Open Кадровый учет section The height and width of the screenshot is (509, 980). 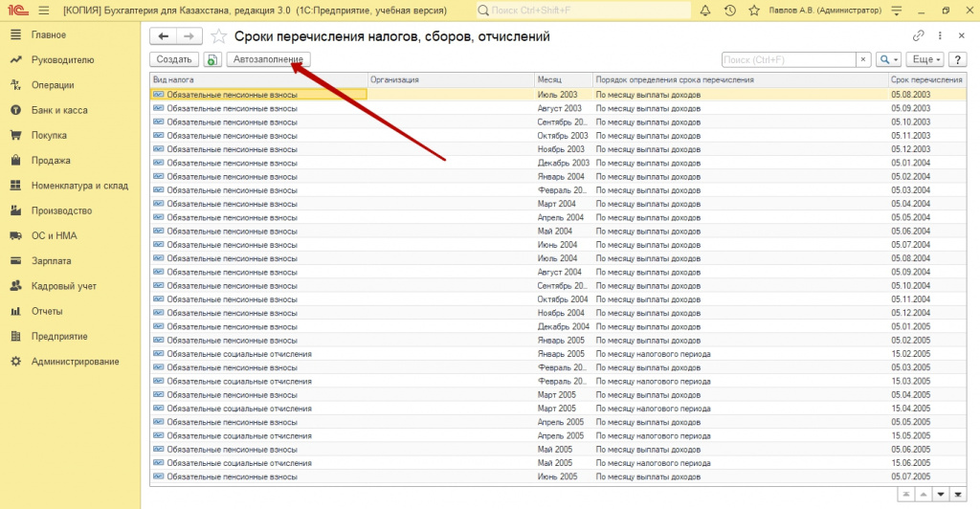click(x=64, y=286)
